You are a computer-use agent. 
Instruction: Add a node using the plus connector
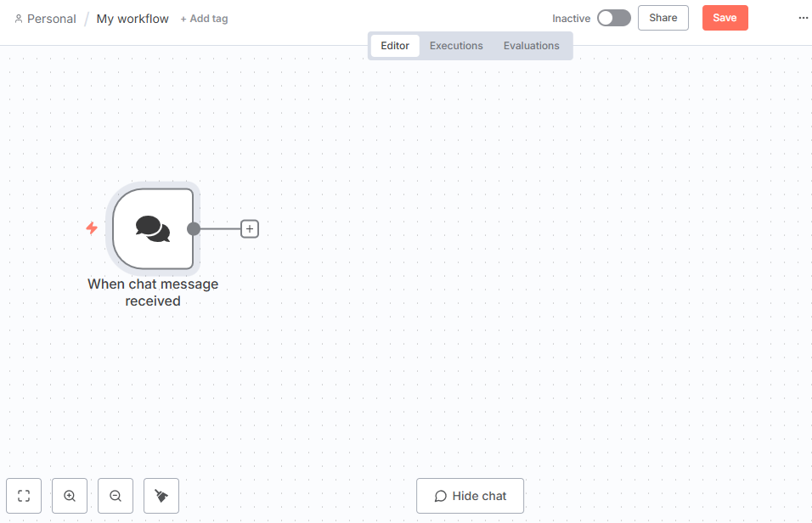pos(250,228)
